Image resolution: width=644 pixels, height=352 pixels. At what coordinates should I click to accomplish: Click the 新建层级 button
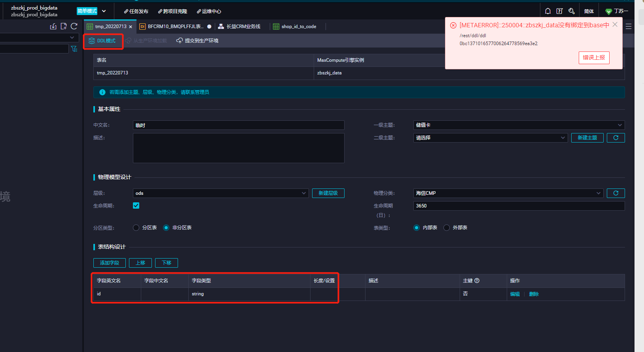(328, 193)
